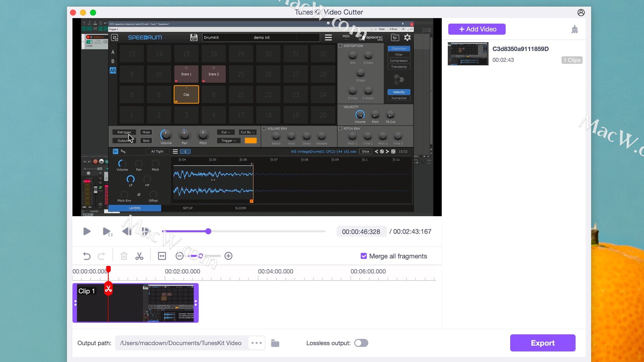The image size is (644, 362).
Task: Browse output path with ellipsis button
Action: (257, 343)
